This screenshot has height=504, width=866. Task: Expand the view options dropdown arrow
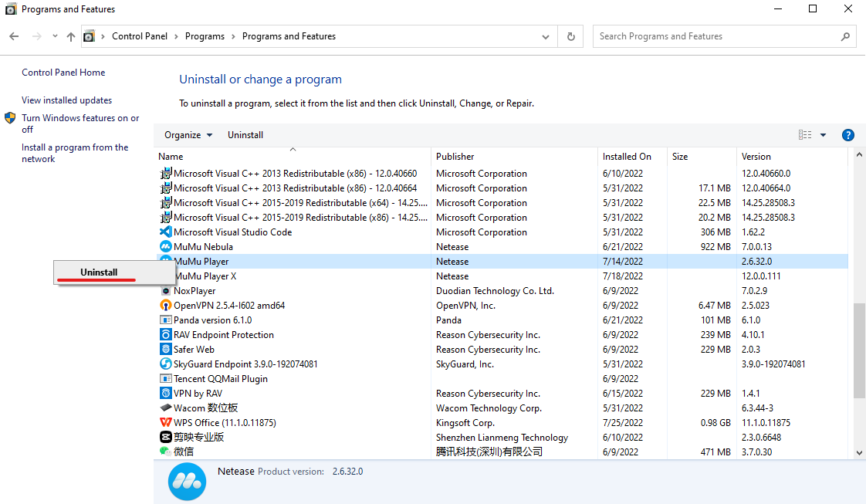[x=823, y=135]
